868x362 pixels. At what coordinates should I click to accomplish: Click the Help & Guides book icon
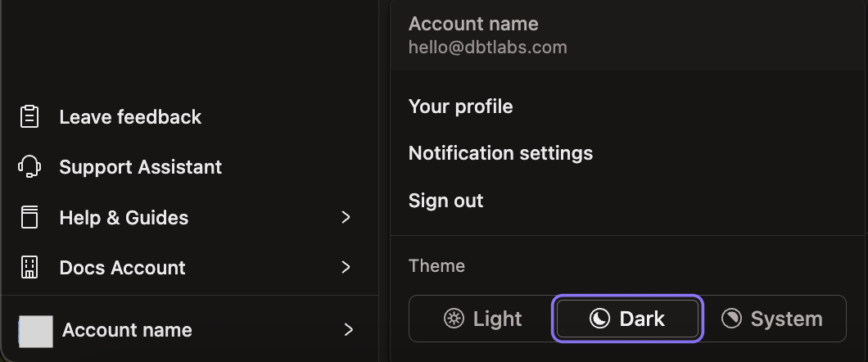pyautogui.click(x=29, y=218)
